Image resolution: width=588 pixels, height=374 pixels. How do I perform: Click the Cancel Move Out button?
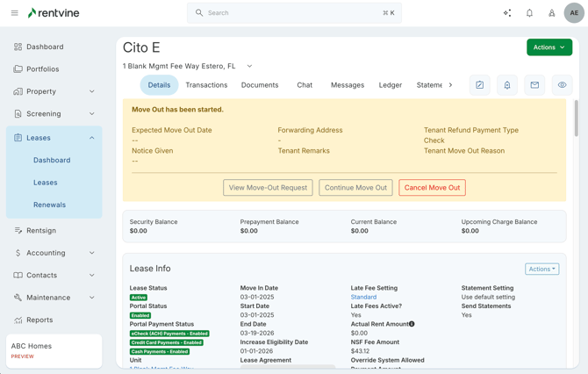432,188
